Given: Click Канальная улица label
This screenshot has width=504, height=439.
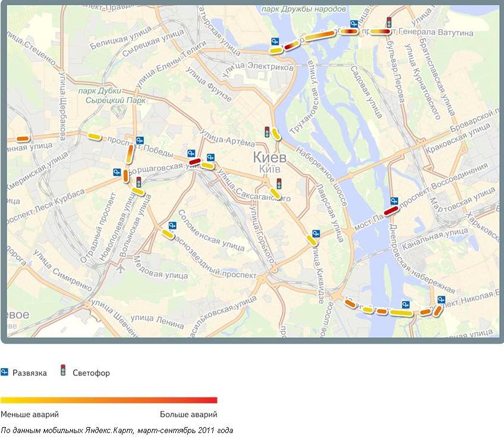Looking at the screenshot, I should click(435, 239).
